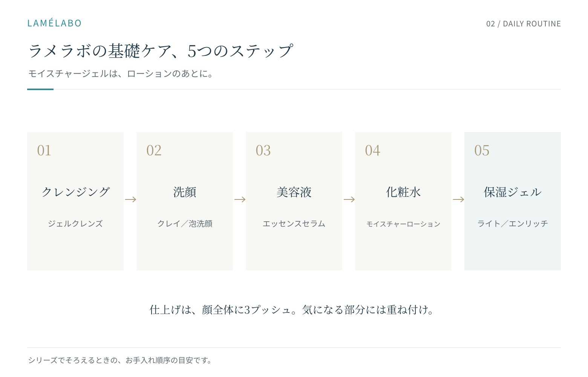Click step number 01

[x=44, y=150]
